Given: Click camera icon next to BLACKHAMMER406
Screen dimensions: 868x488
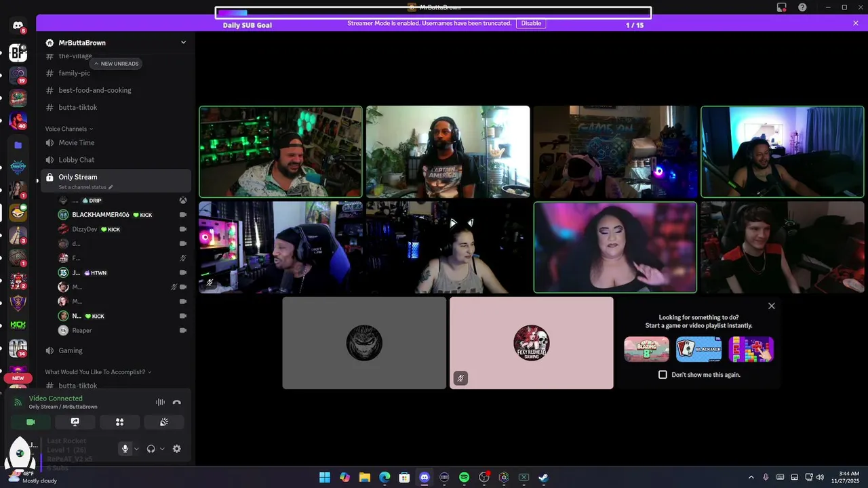Looking at the screenshot, I should click(x=183, y=215).
